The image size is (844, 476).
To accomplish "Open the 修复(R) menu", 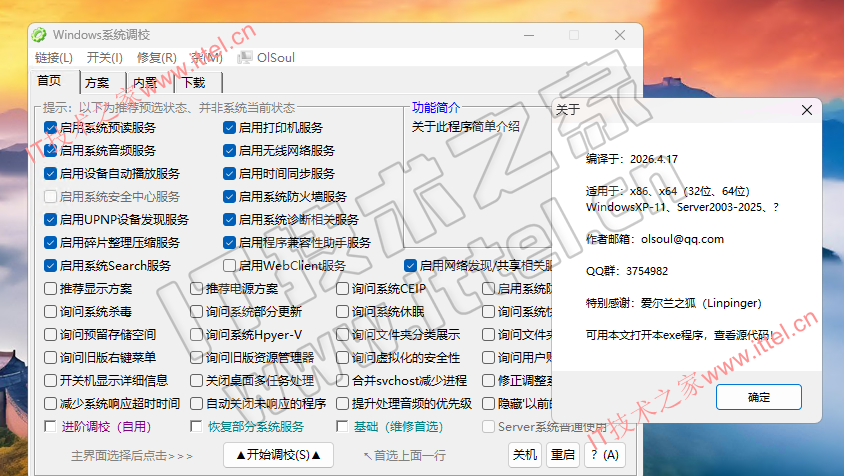I will click(x=157, y=58).
